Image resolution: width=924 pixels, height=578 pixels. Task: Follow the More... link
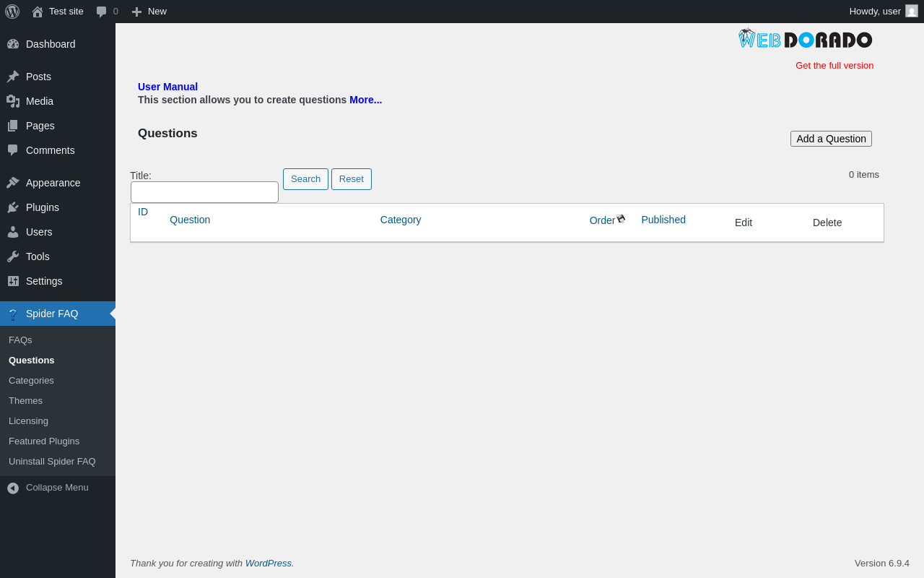pyautogui.click(x=366, y=100)
